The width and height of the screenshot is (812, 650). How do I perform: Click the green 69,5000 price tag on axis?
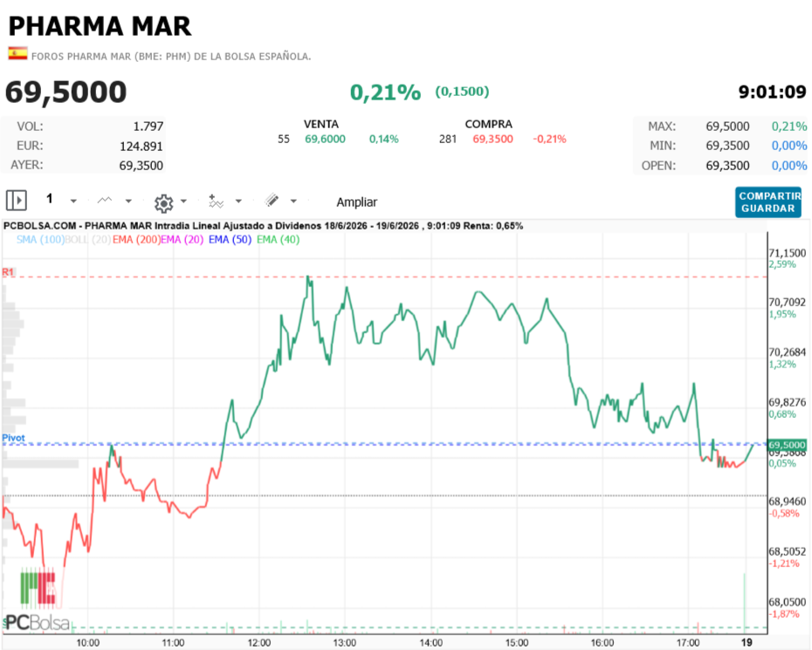(787, 445)
